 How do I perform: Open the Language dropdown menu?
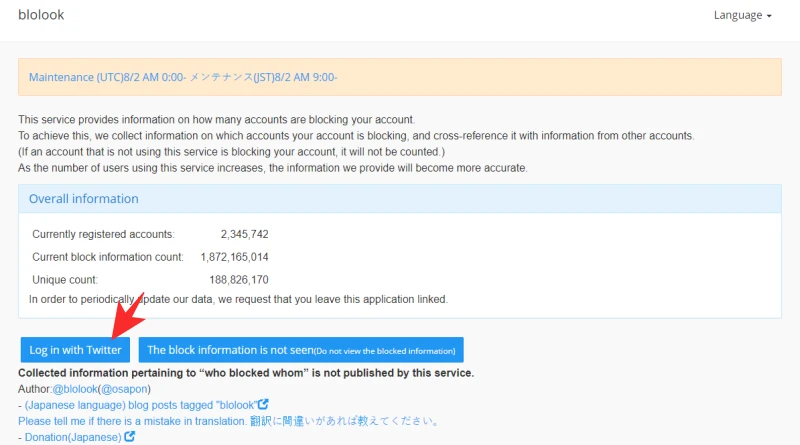[x=742, y=15]
